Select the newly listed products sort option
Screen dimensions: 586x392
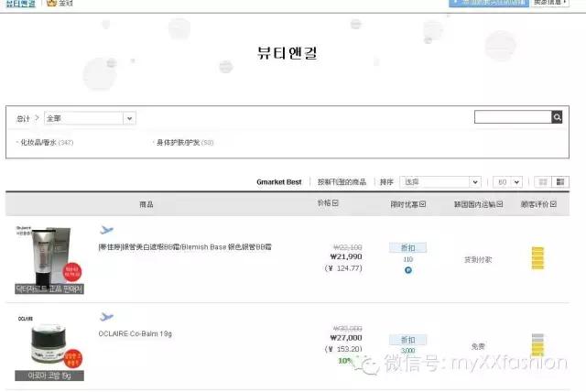coord(342,182)
